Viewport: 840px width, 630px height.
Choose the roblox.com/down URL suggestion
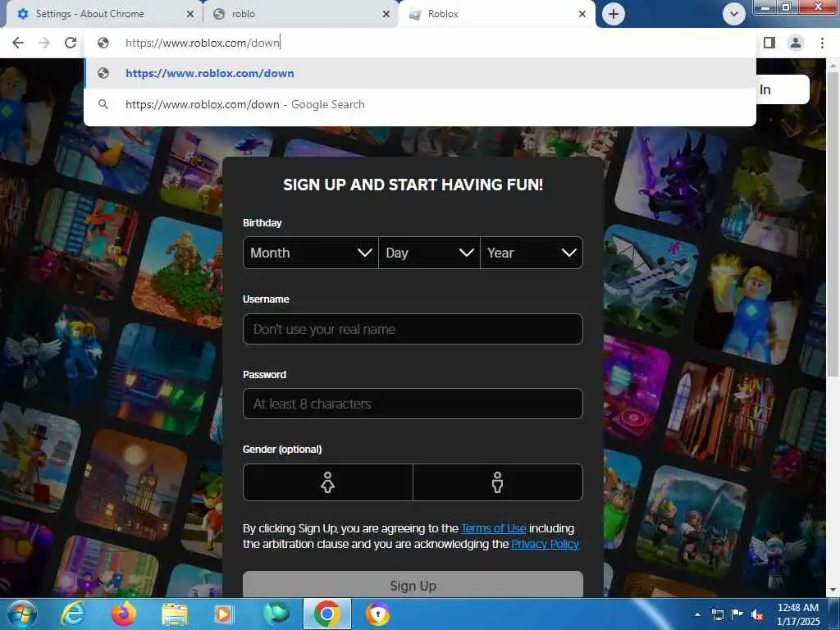click(420, 73)
